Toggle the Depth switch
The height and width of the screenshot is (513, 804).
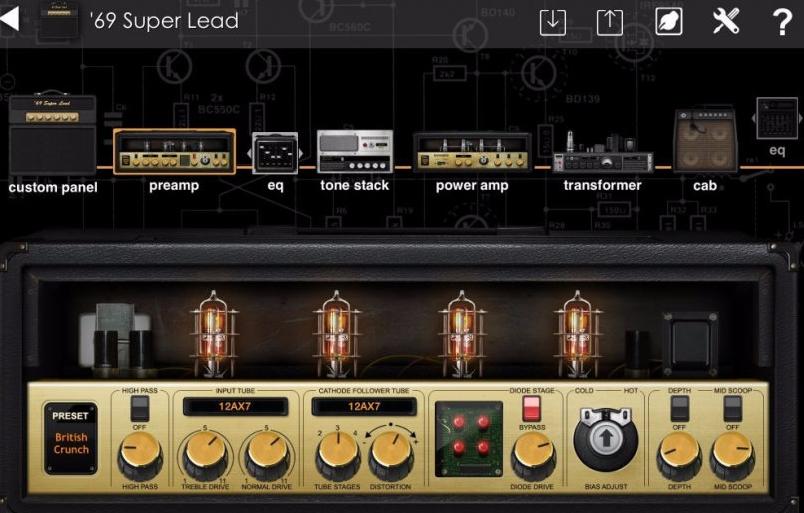tap(679, 408)
